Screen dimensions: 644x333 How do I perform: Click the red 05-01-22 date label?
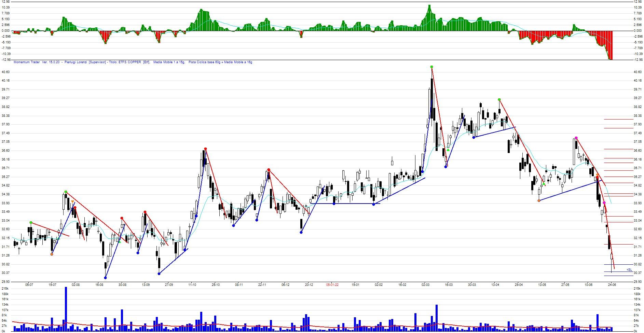[x=332, y=285]
